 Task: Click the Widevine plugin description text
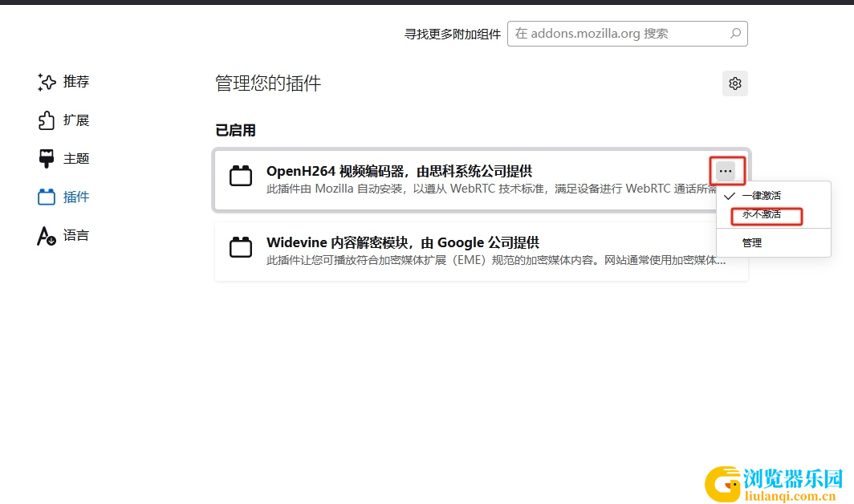click(496, 261)
